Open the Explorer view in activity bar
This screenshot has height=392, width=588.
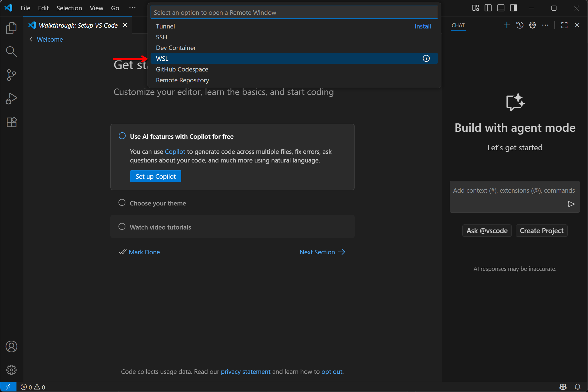coord(11,28)
